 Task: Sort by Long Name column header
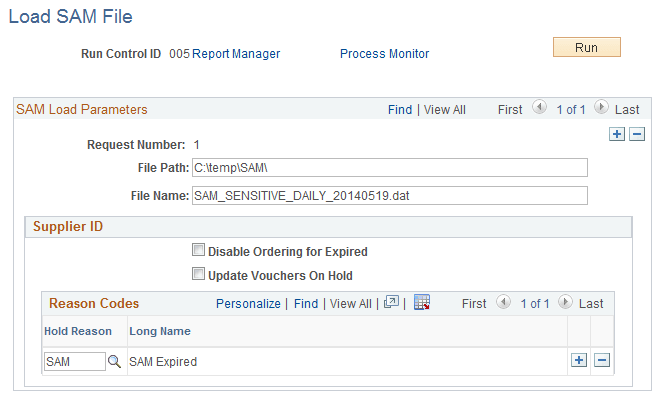click(x=160, y=331)
